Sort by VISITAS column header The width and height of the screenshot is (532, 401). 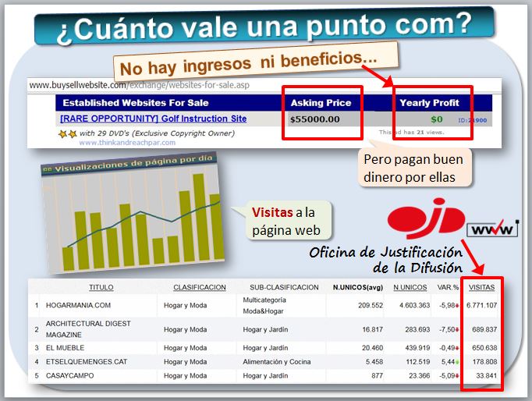[481, 287]
